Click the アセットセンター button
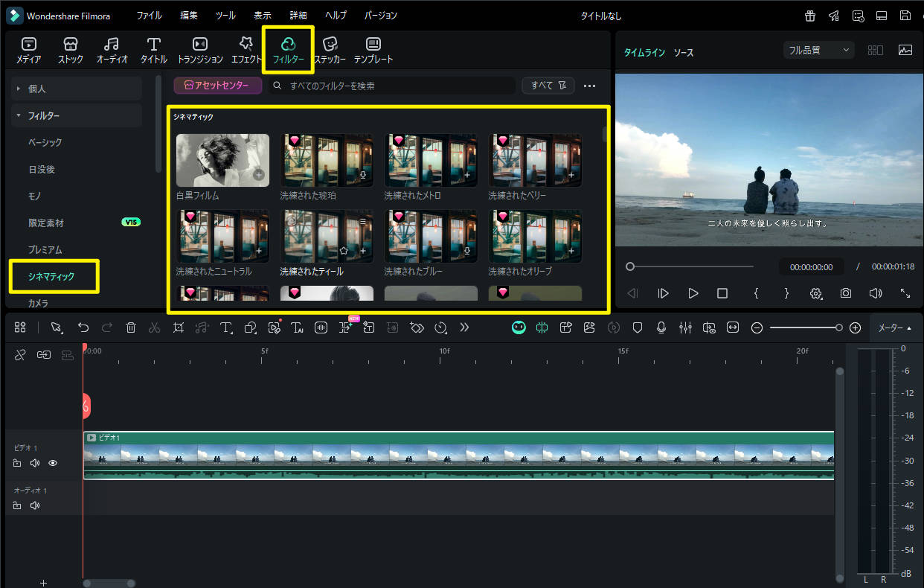 [x=218, y=86]
